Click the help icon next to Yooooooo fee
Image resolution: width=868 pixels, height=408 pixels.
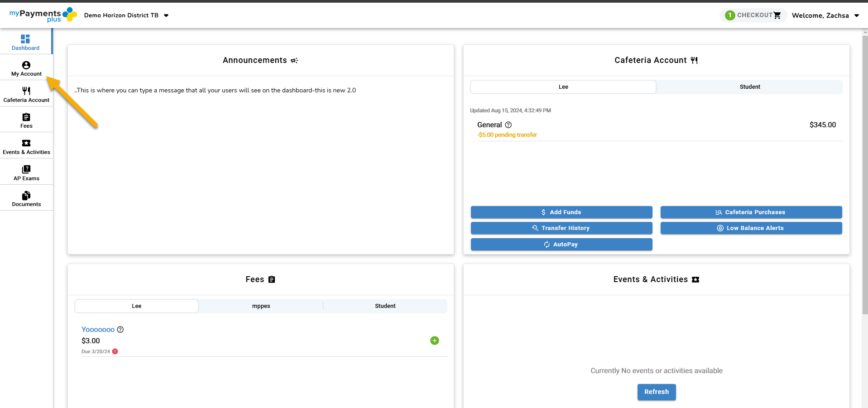click(x=120, y=330)
